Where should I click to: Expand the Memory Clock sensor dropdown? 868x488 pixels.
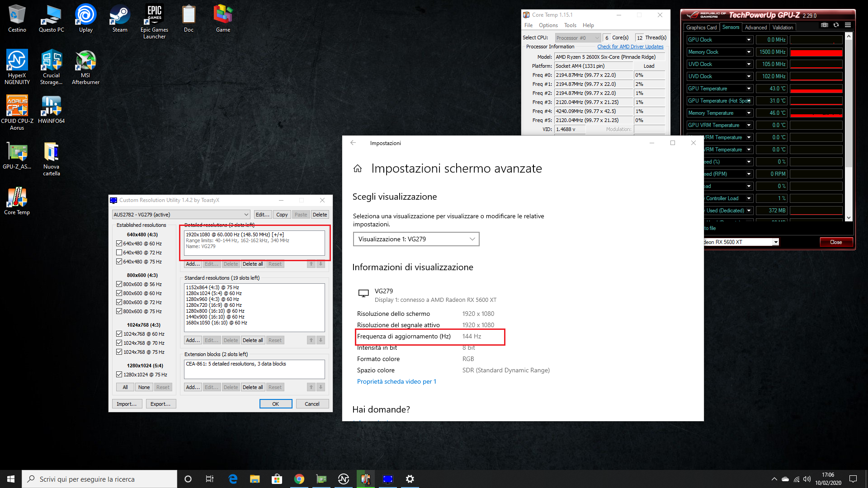(x=749, y=52)
